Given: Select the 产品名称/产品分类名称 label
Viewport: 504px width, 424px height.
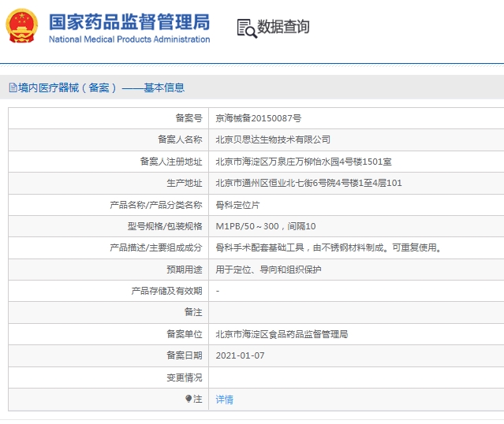Looking at the screenshot, I should pyautogui.click(x=156, y=205).
